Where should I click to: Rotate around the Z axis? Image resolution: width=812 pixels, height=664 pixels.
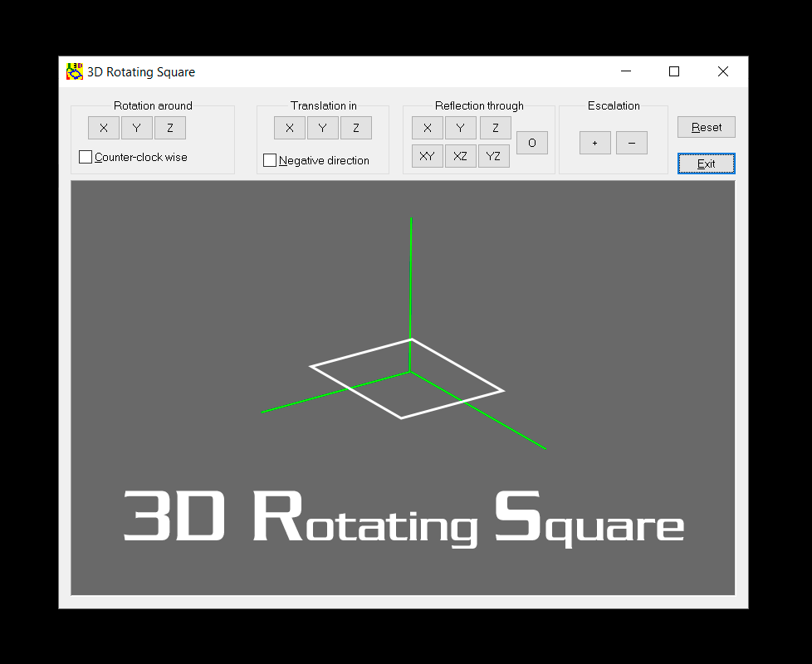pos(170,128)
